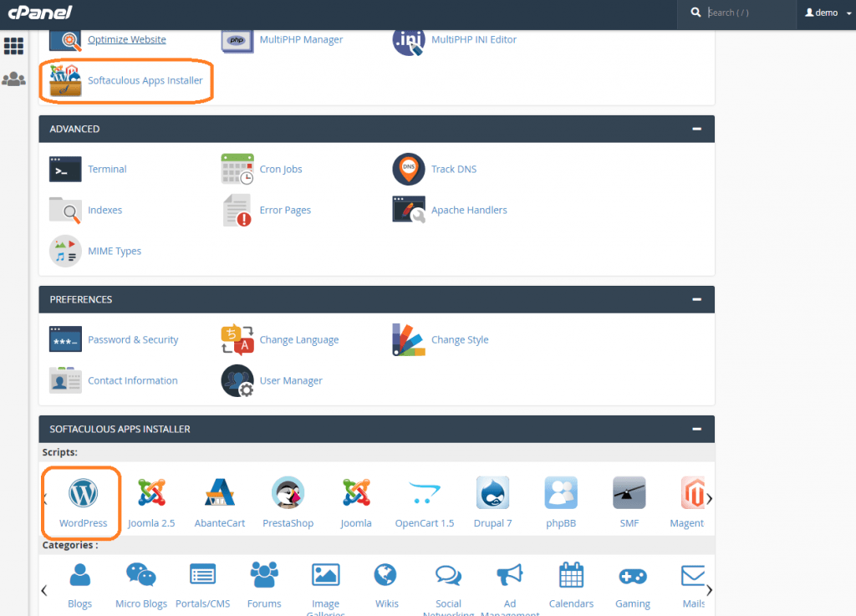Collapse the SOFTACULOUS APPS INSTALLER section
Viewport: 856px width, 616px height.
tap(696, 429)
